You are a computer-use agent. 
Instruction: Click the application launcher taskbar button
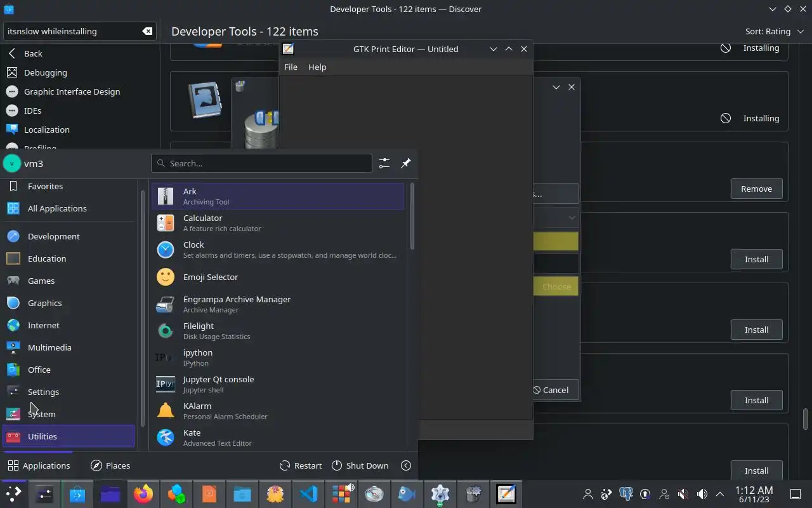click(13, 494)
